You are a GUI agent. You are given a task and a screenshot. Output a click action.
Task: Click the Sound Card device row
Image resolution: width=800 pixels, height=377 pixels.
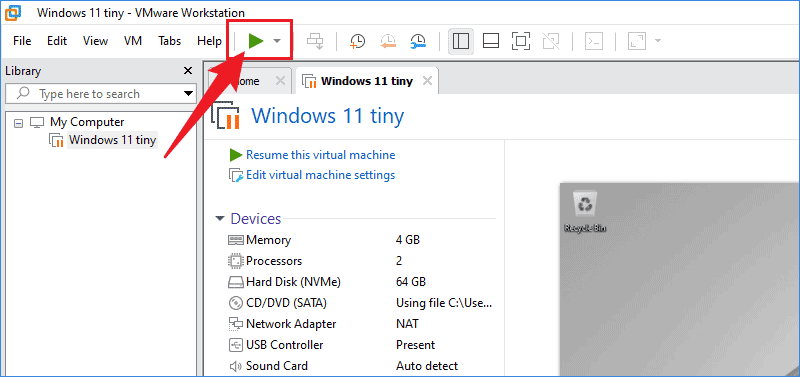tap(361, 366)
